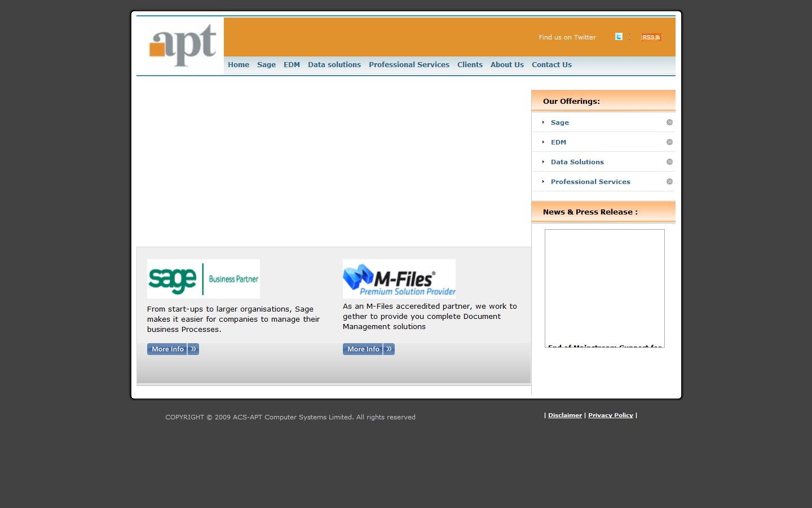This screenshot has width=812, height=508.
Task: Click the Sage Business Partner logo
Action: (x=203, y=278)
